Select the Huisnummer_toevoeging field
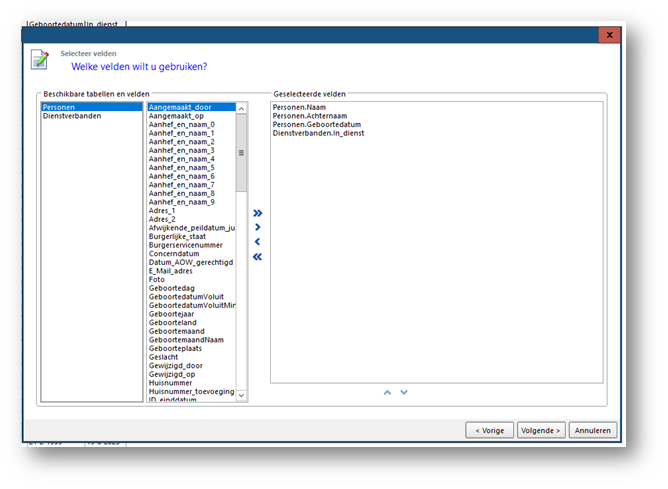This screenshot has width=668, height=489. 191,391
